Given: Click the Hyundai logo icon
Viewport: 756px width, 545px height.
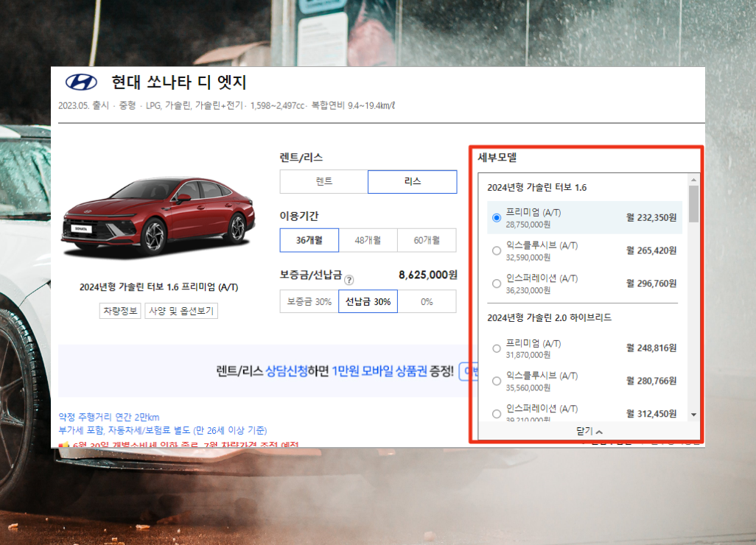Looking at the screenshot, I should pyautogui.click(x=82, y=82).
